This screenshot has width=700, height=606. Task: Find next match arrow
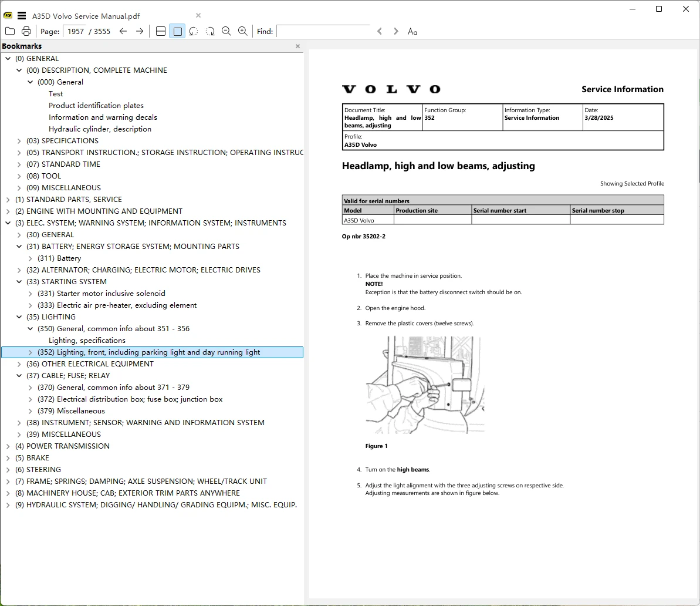395,31
